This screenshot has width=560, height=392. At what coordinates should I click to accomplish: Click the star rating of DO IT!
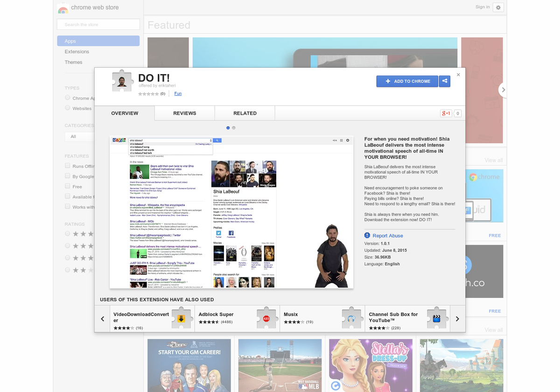pyautogui.click(x=148, y=94)
